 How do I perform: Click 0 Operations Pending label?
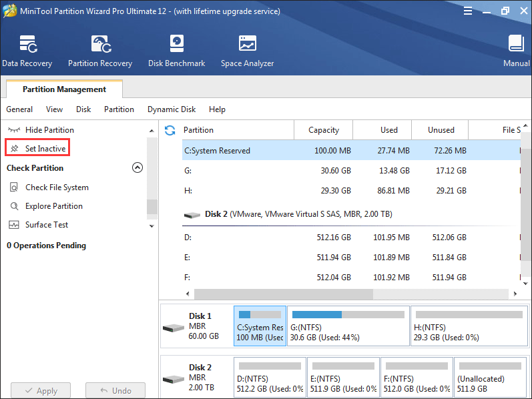(46, 246)
